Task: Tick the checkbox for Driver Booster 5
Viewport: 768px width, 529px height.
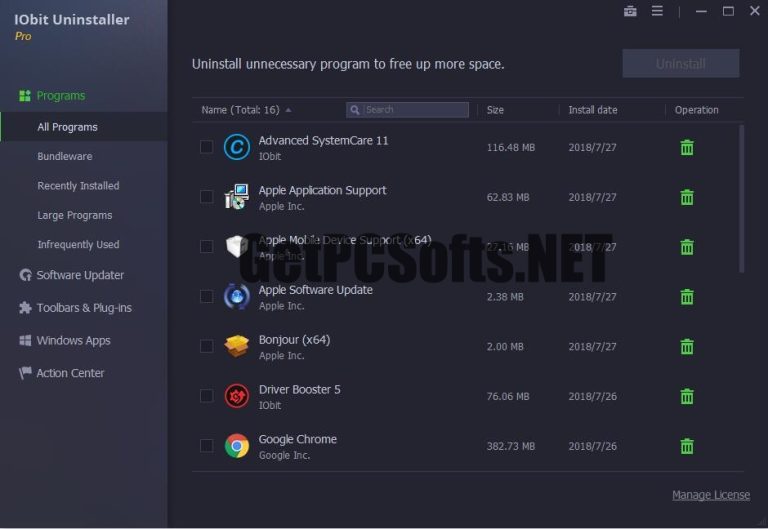Action: pos(207,396)
